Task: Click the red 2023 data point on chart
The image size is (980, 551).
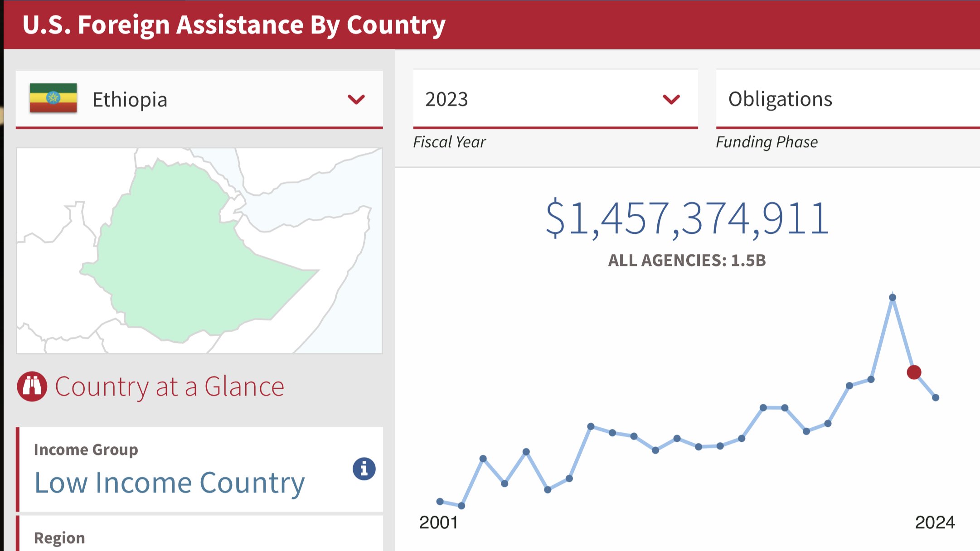Action: pyautogui.click(x=914, y=372)
